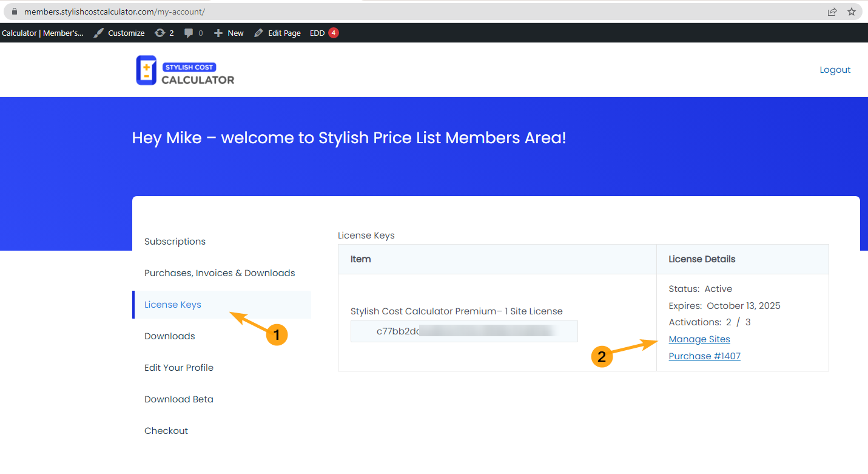Image resolution: width=868 pixels, height=474 pixels.
Task: Click the 'Status: Active' text
Action: point(700,289)
